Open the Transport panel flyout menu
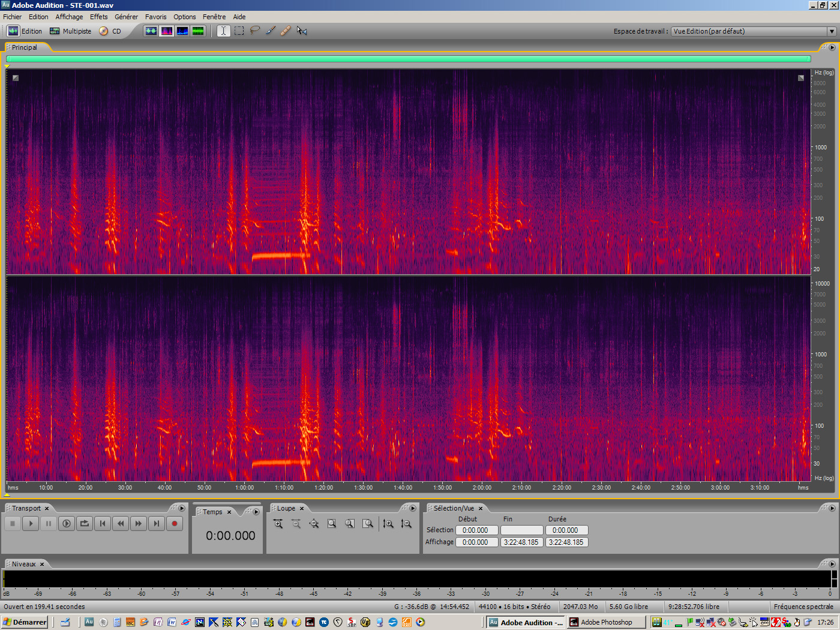840x630 pixels. click(182, 508)
